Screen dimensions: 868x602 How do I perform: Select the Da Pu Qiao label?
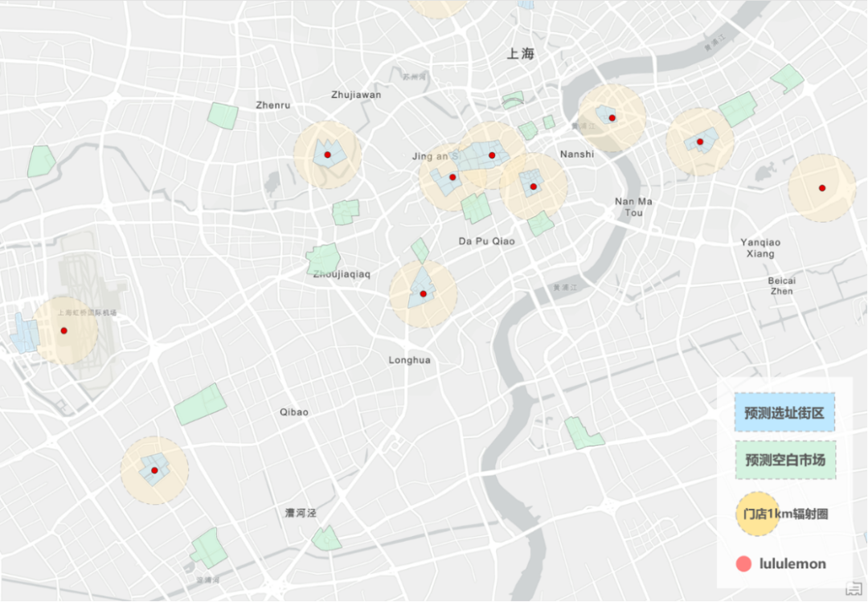(486, 241)
